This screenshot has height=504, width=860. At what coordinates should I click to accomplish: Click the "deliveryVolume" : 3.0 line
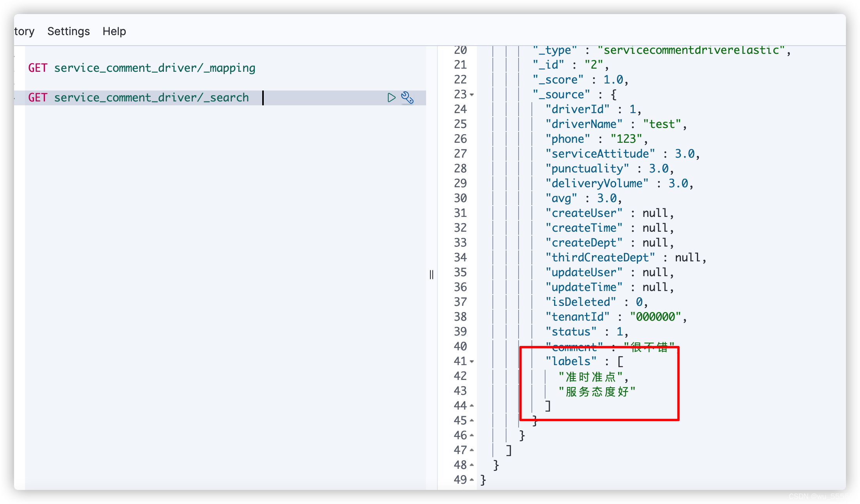(x=620, y=183)
